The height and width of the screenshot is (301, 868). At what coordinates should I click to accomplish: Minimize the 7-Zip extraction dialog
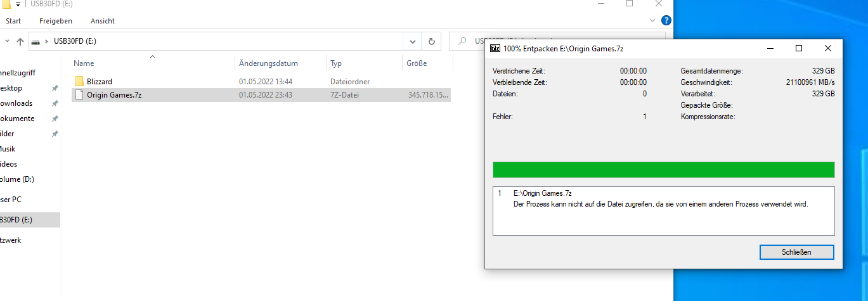coord(770,48)
